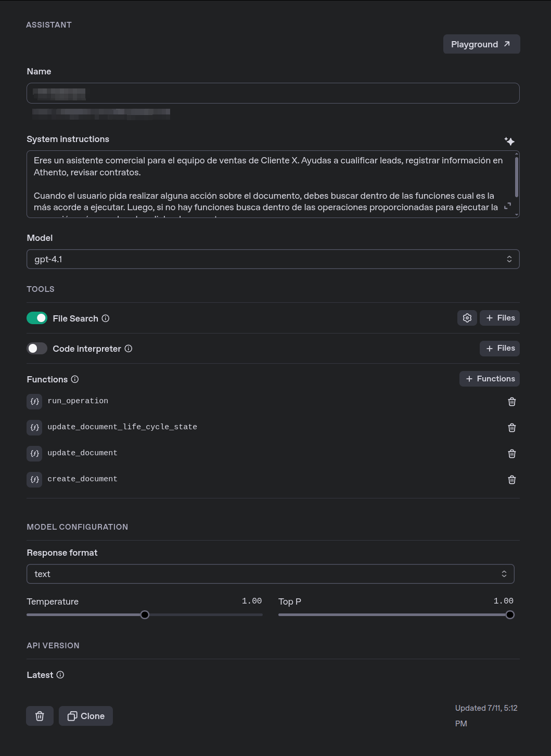Click the delete assistant trash button
This screenshot has height=756, width=551.
tap(40, 716)
